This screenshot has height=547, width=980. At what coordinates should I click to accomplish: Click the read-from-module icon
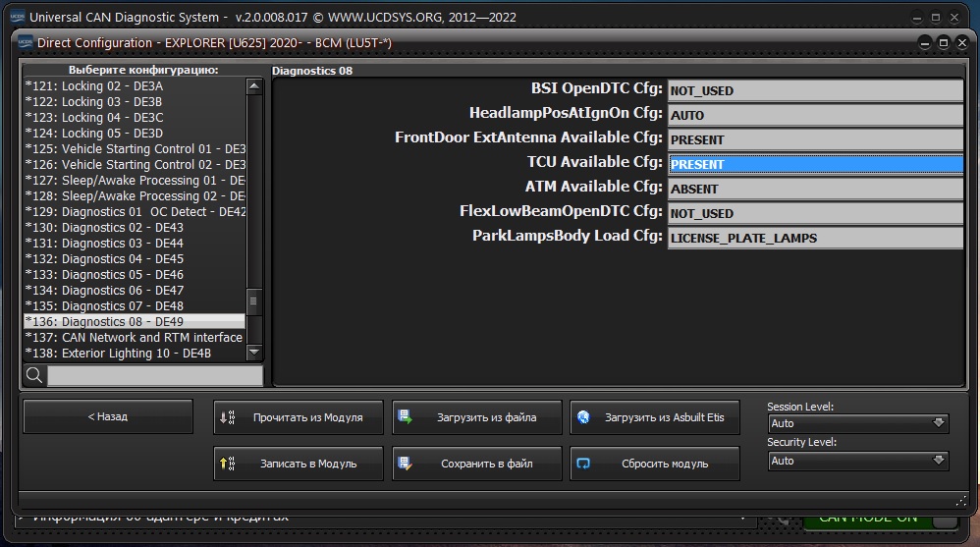click(228, 417)
